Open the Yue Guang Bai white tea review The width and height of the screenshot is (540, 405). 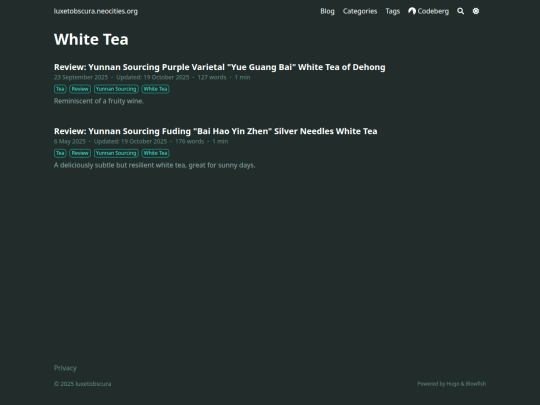click(220, 67)
